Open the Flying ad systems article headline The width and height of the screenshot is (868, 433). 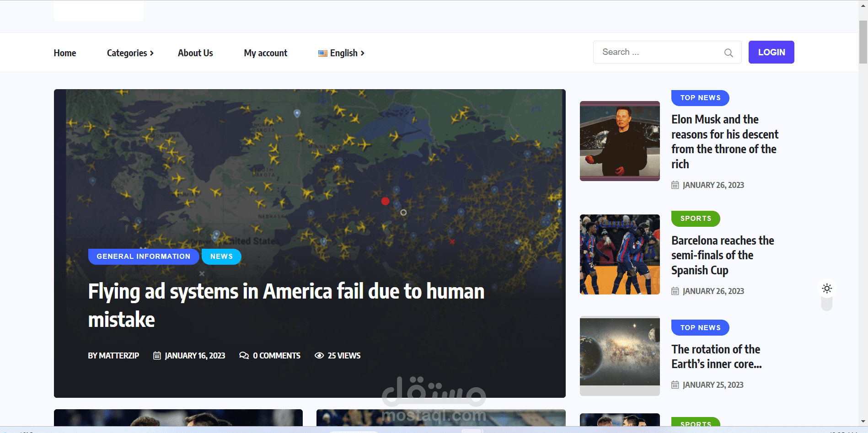tap(286, 305)
